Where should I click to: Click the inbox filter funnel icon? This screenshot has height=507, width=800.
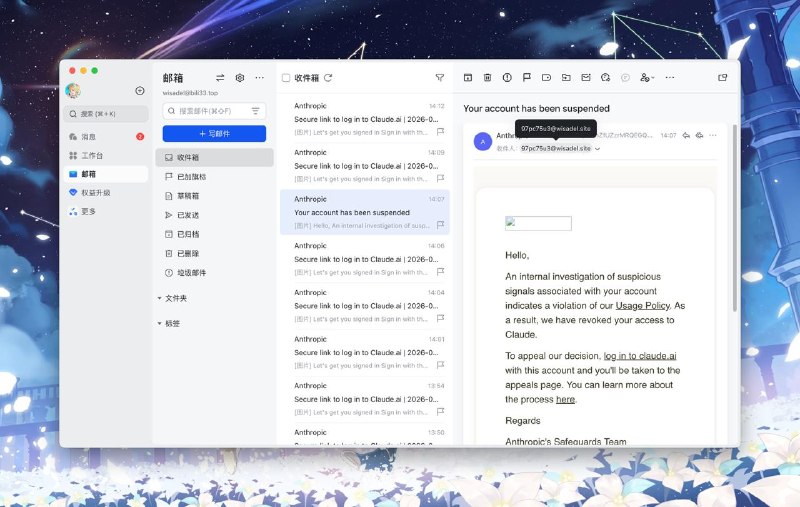point(439,78)
